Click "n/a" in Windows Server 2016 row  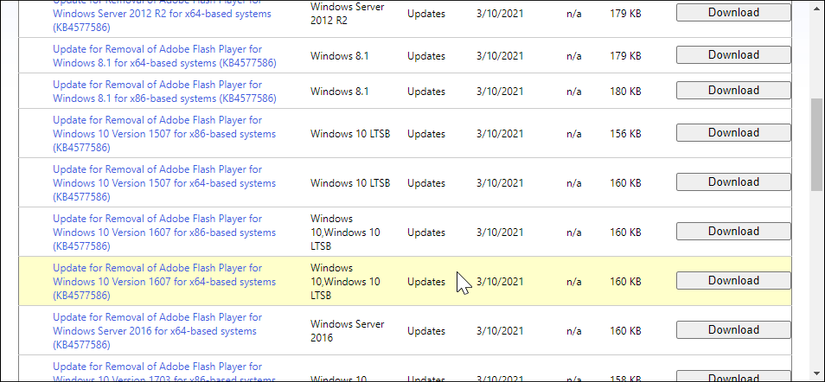(574, 331)
